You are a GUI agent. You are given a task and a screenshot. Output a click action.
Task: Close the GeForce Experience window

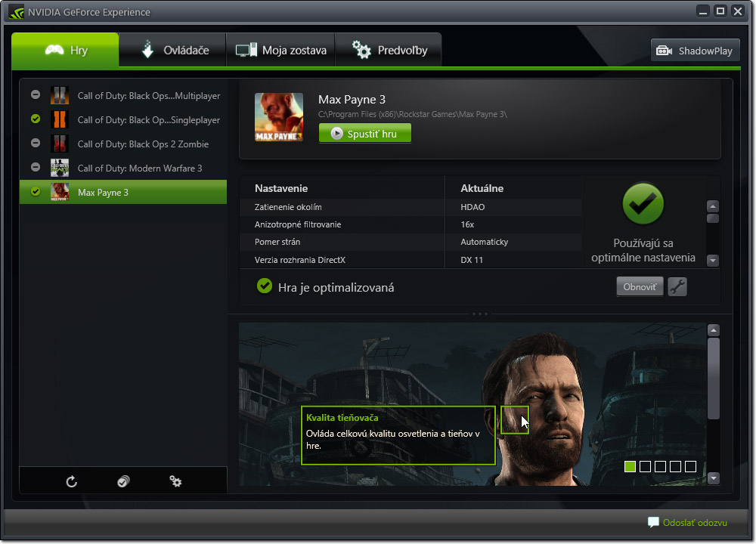click(x=738, y=11)
